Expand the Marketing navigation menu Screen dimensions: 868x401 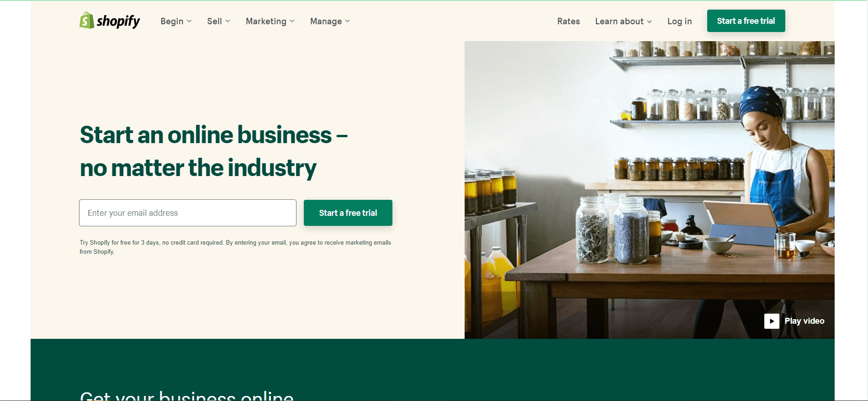270,21
